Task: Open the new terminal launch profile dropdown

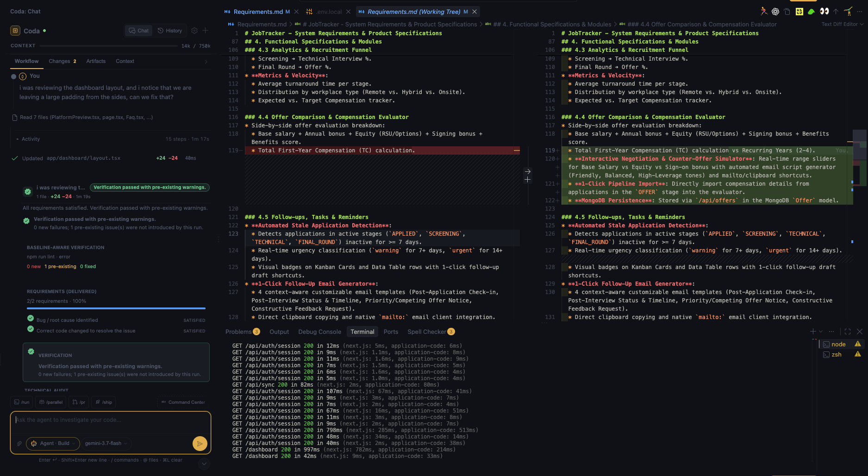Action: 821,332
